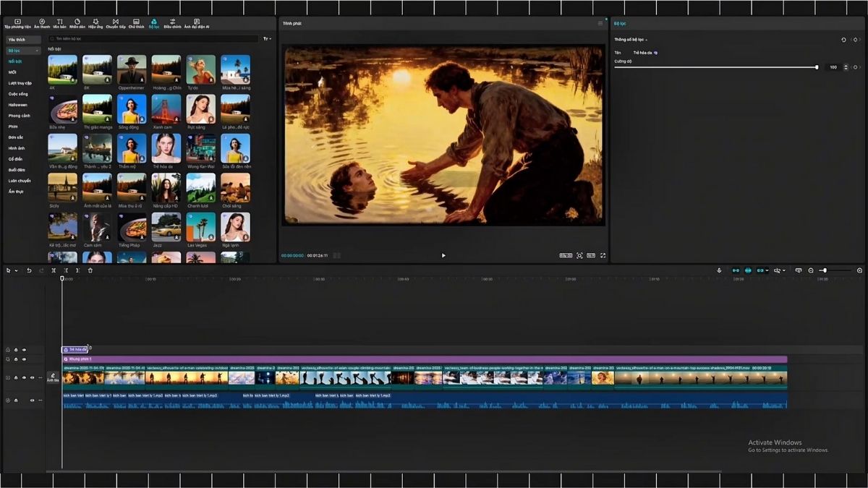Click the undo icon in timeline toolbar
This screenshot has height=488, width=868.
29,270
